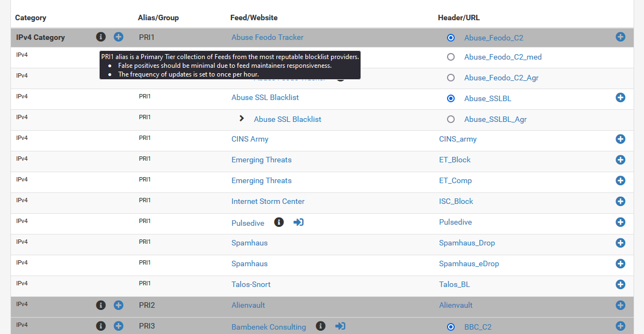Open the Talos-Snort website link
The width and height of the screenshot is (644, 334).
[251, 284]
